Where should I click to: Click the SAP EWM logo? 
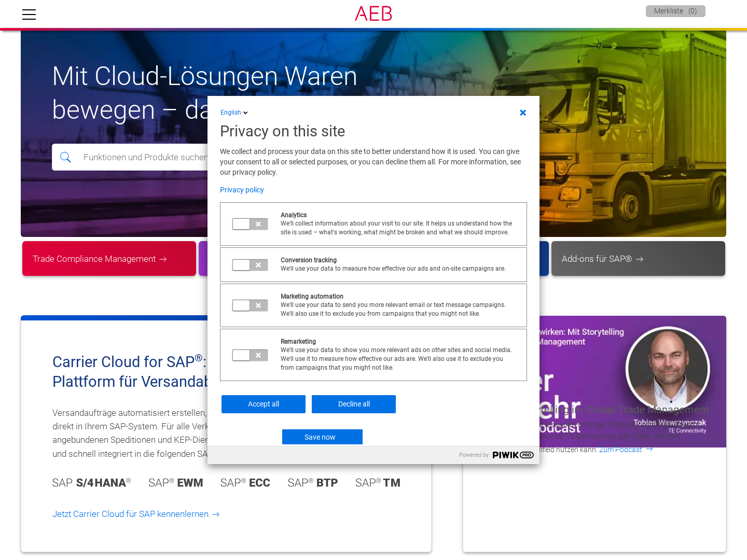176,483
